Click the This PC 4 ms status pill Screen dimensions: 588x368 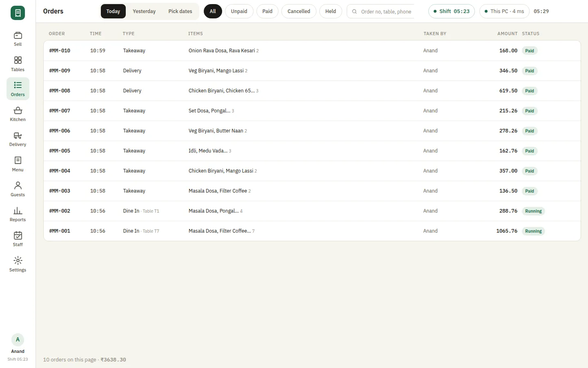pyautogui.click(x=504, y=11)
